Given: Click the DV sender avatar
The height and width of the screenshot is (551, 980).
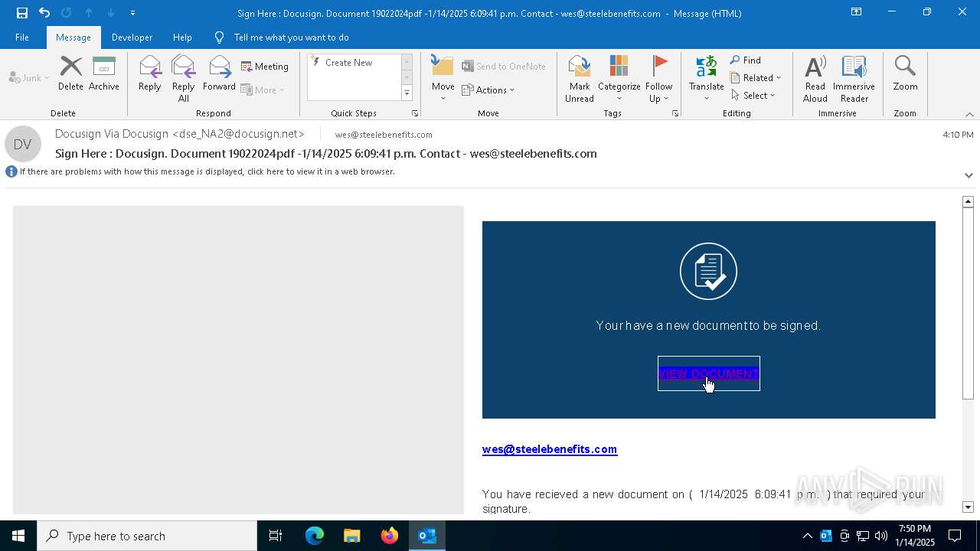Looking at the screenshot, I should (x=23, y=144).
